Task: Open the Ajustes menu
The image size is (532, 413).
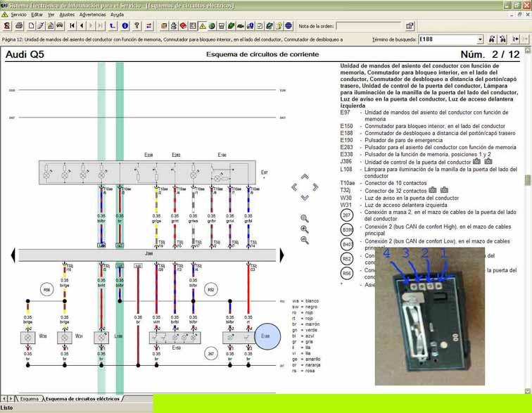Action: point(67,15)
